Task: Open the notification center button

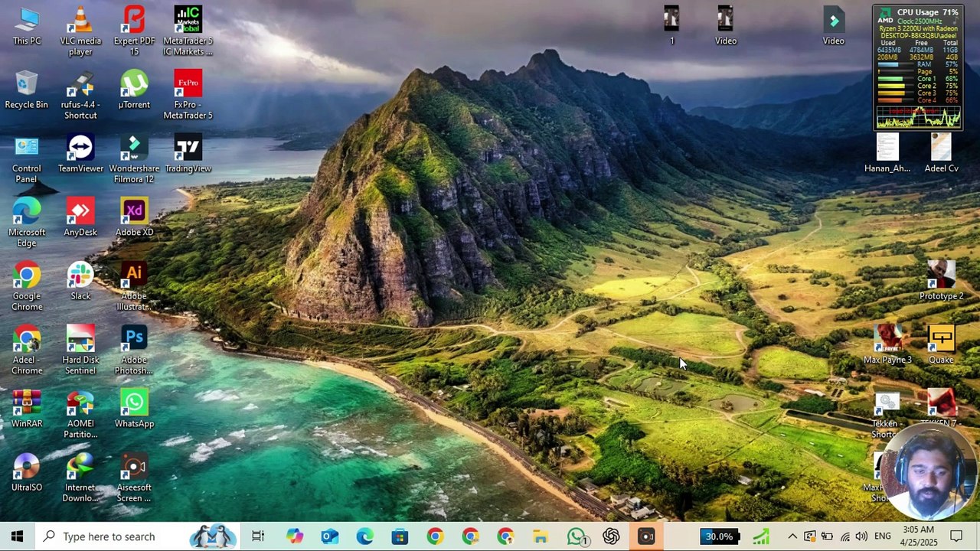Action: click(956, 536)
